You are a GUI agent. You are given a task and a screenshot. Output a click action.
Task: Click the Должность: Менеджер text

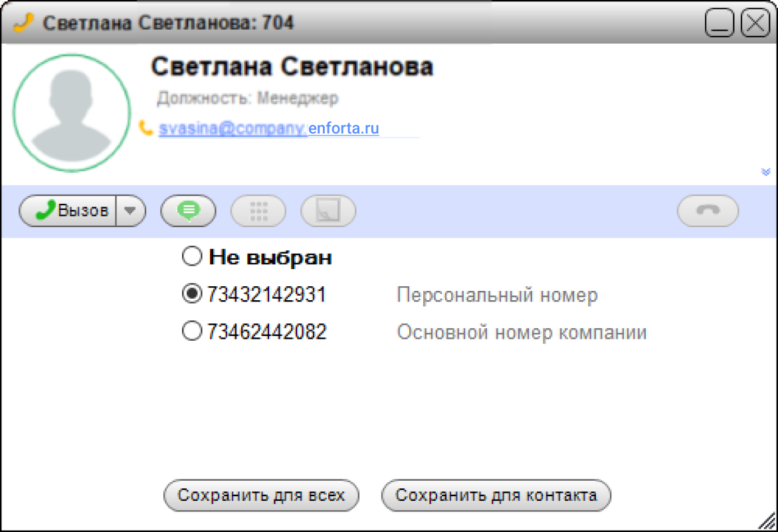point(248,98)
